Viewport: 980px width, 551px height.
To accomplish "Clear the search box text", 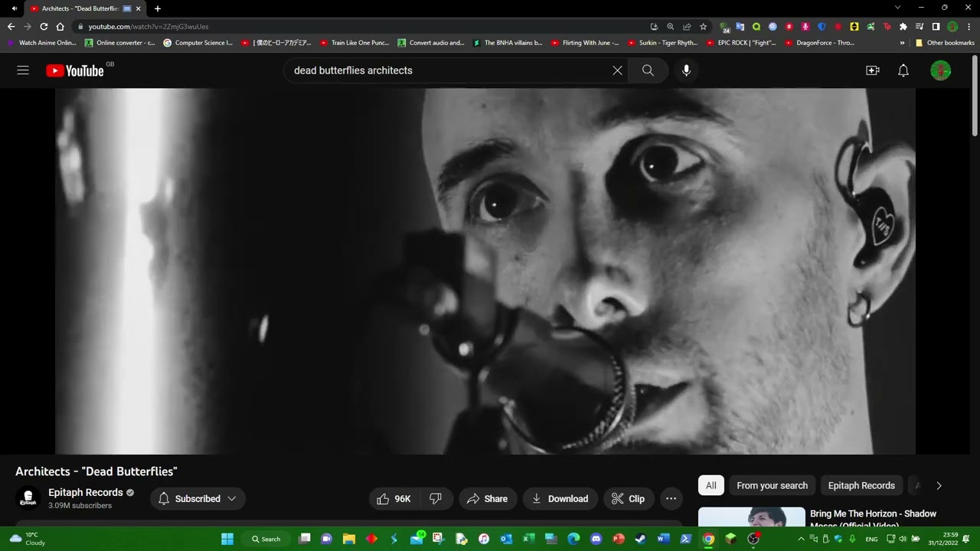I will pos(617,70).
